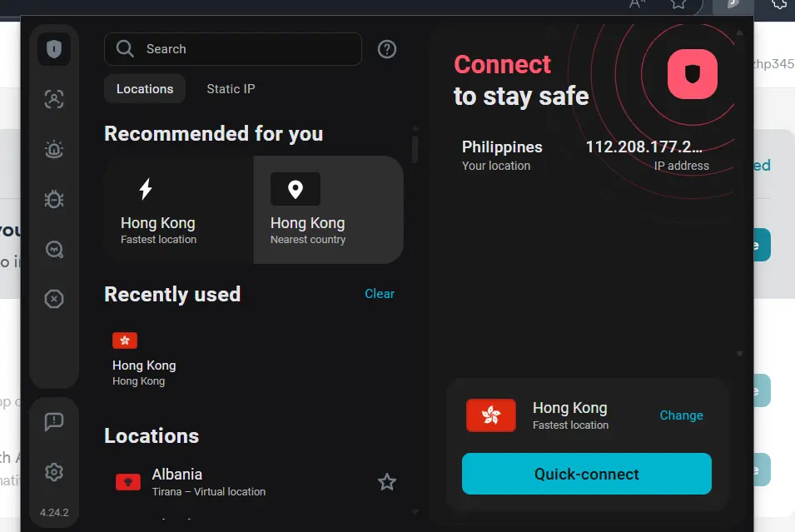Screen dimensions: 795x532
Task: Select Hong Kong Nearest country card
Action: [x=329, y=210]
